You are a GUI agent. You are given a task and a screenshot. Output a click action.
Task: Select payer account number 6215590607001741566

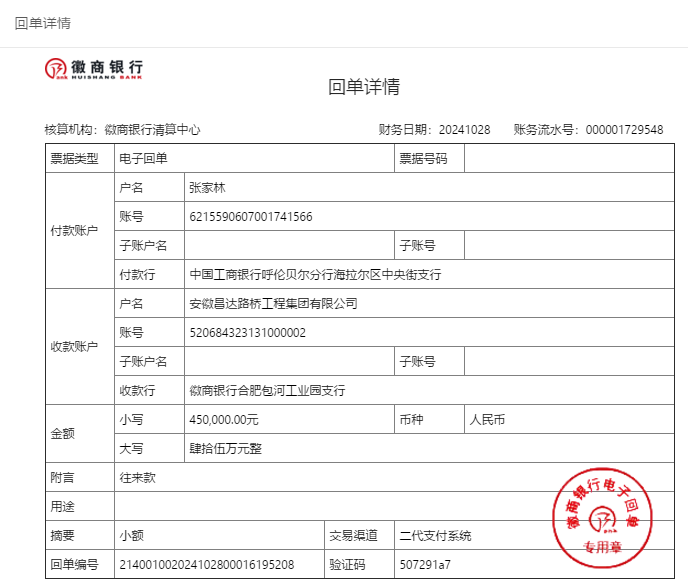(251, 216)
